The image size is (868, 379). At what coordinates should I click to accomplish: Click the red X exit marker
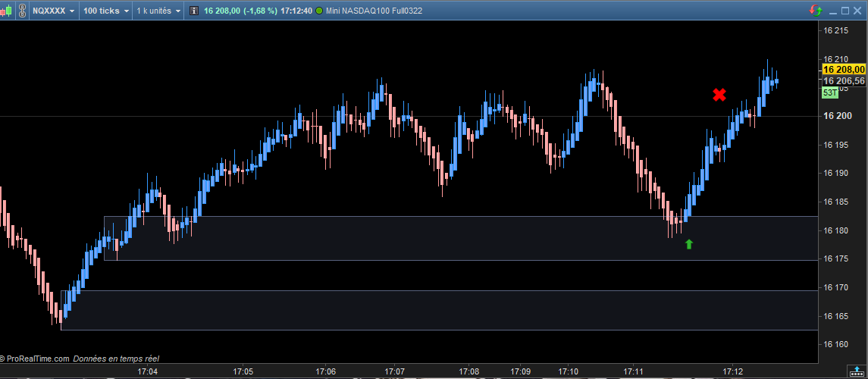[719, 95]
